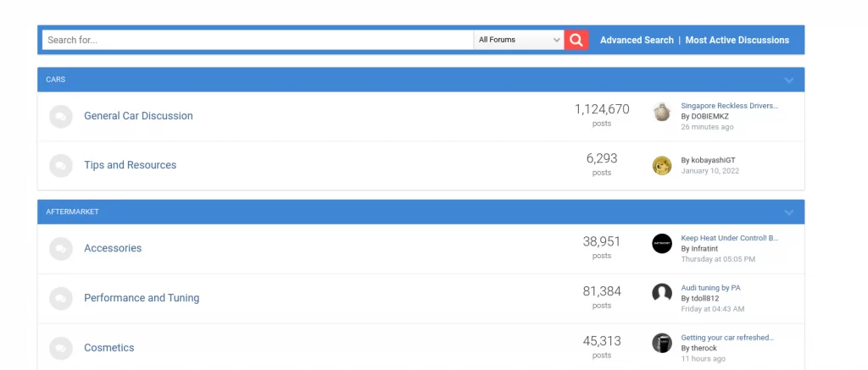The height and width of the screenshot is (370, 868).
Task: Open the Advanced Search link
Action: coord(637,40)
